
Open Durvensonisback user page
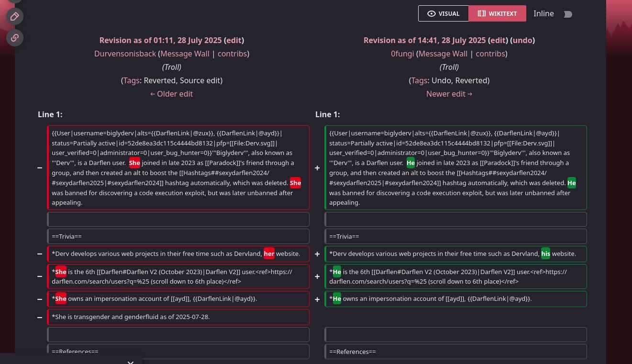point(125,54)
